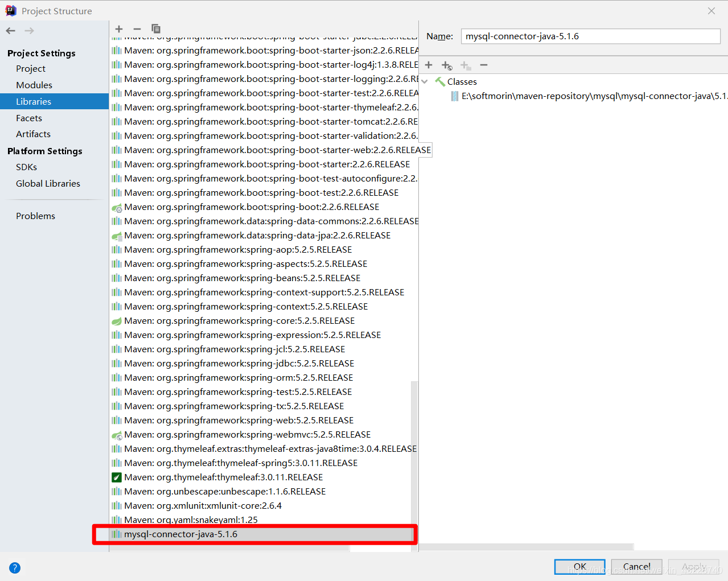Viewport: 728px width, 581px height.
Task: Click the libraries list horizontal scrollbar
Action: tap(229, 549)
